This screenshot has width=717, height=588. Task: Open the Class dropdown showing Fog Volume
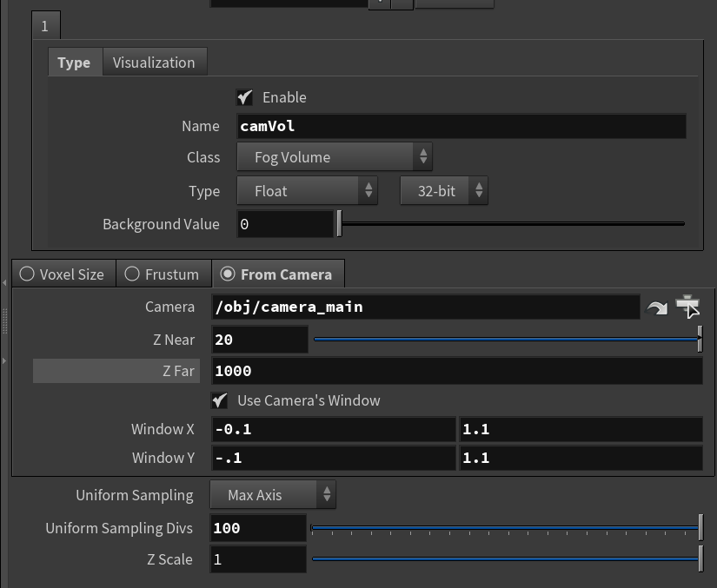335,157
